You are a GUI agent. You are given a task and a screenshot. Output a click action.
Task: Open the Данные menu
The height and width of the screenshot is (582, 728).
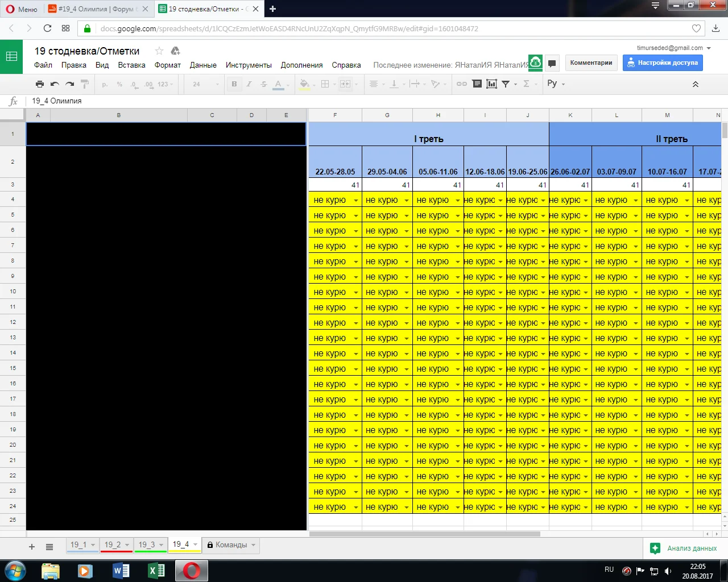click(x=203, y=65)
